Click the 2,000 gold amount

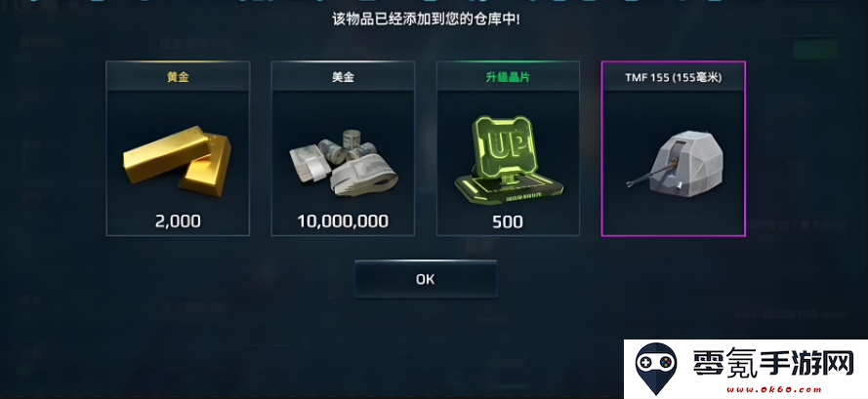pos(178,221)
